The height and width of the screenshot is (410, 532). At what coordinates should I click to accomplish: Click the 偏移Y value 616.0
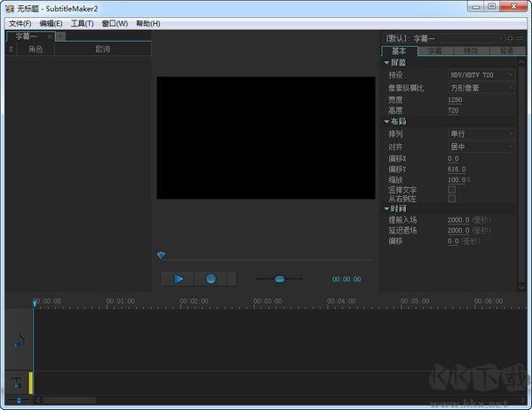(x=457, y=170)
